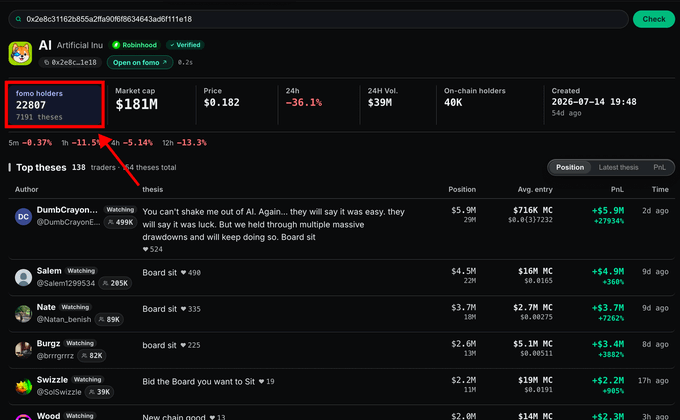This screenshot has width=680, height=420.
Task: Toggle Watching badge for Wood
Action: click(80, 416)
